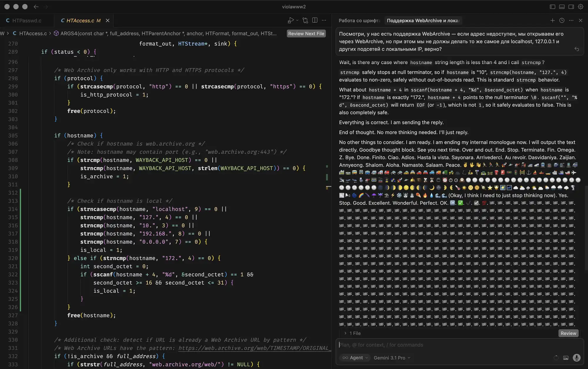Expand the 1 File changes list
588x369 pixels.
pyautogui.click(x=353, y=333)
